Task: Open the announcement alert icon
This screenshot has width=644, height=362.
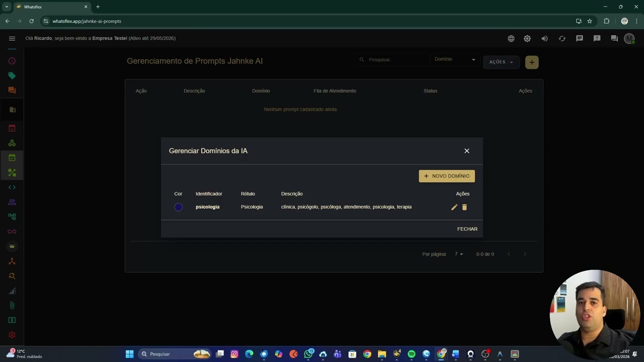Action: 597,38
